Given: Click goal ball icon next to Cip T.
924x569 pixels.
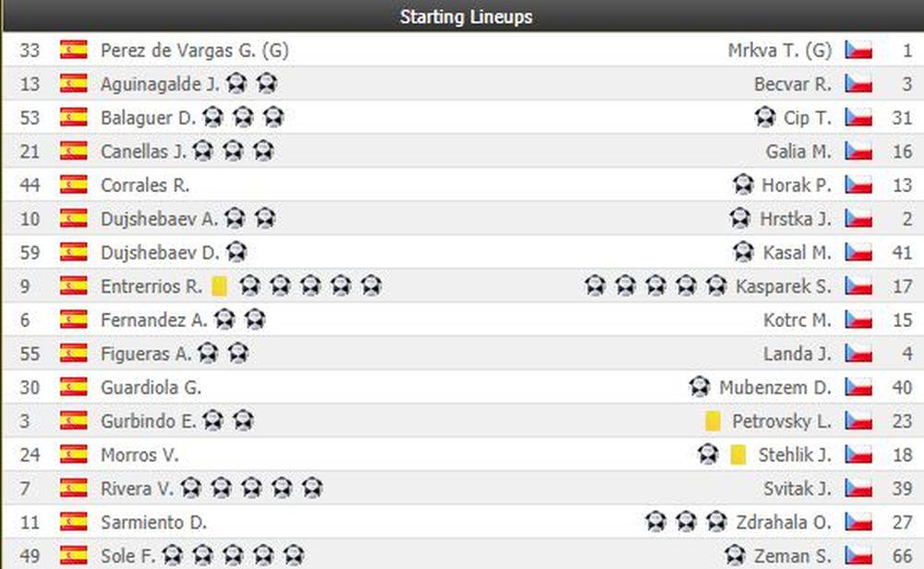Looking at the screenshot, I should tap(764, 117).
